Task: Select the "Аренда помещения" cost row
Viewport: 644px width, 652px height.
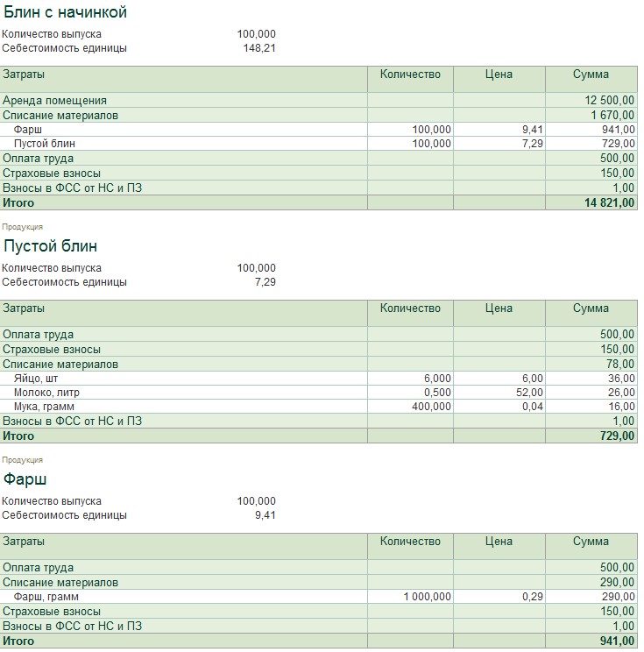Action: click(54, 101)
